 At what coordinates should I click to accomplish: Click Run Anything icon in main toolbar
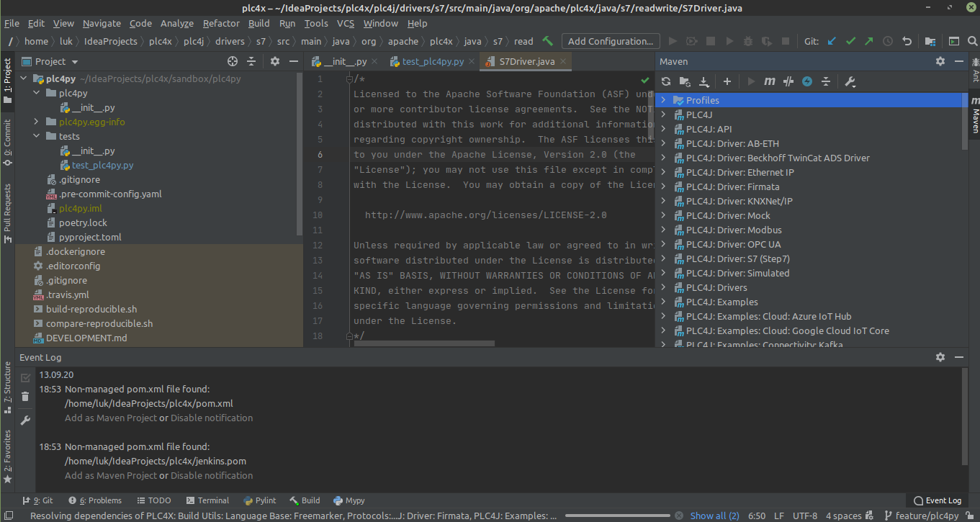point(953,41)
